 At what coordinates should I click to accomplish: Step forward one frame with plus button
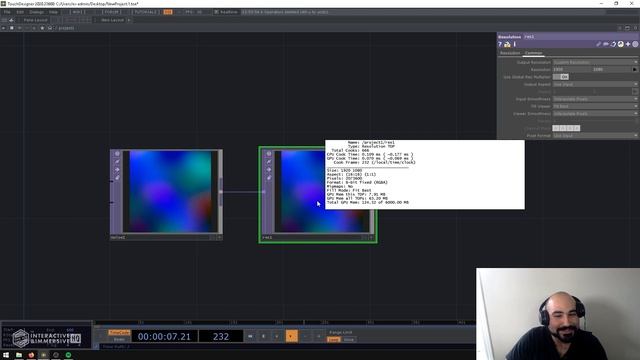(x=318, y=336)
